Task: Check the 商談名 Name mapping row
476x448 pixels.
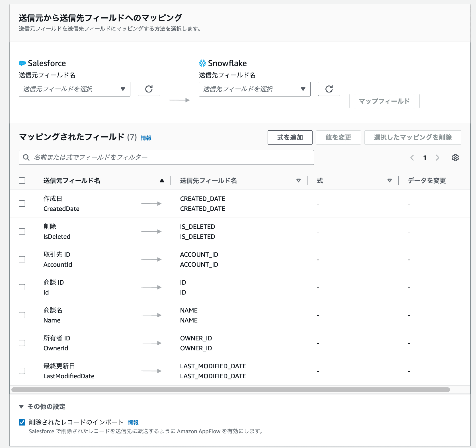Action: 22,315
